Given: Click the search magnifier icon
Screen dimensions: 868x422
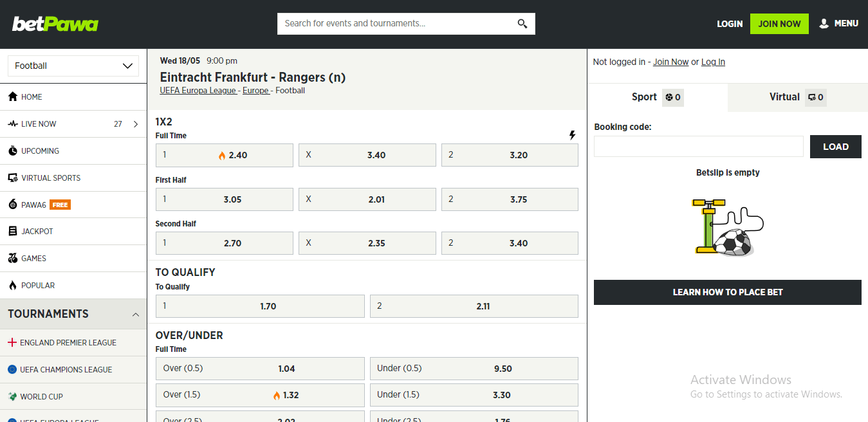Looking at the screenshot, I should pyautogui.click(x=522, y=24).
